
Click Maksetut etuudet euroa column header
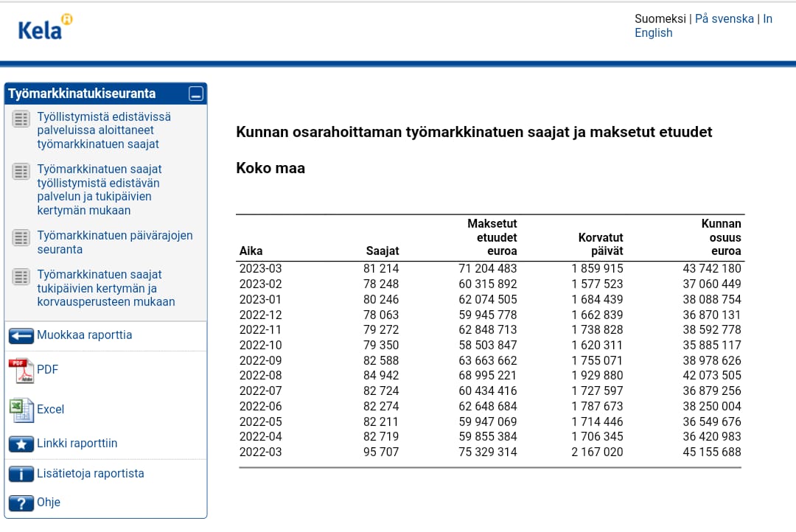(x=492, y=237)
